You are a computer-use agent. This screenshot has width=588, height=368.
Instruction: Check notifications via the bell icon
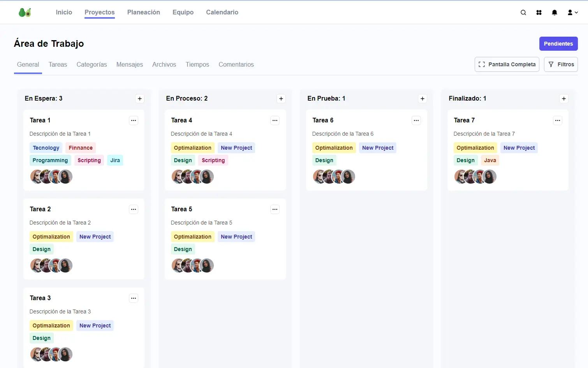(554, 12)
